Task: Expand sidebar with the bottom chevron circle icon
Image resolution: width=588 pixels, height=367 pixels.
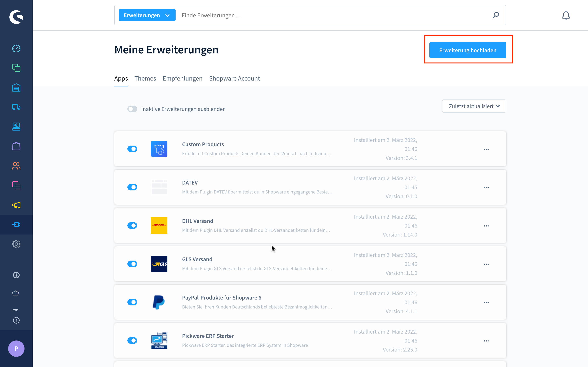Action: pyautogui.click(x=16, y=320)
